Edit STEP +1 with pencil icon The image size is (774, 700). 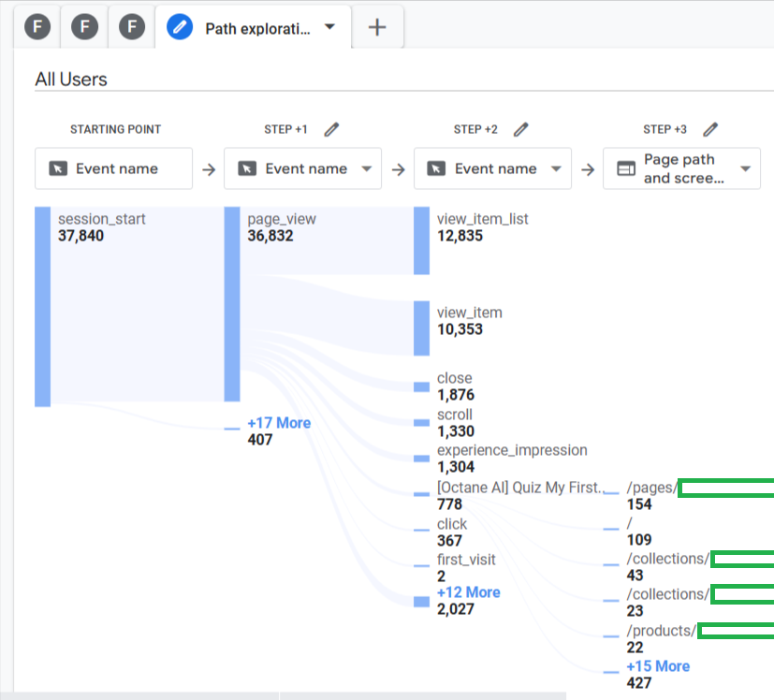tap(331, 129)
